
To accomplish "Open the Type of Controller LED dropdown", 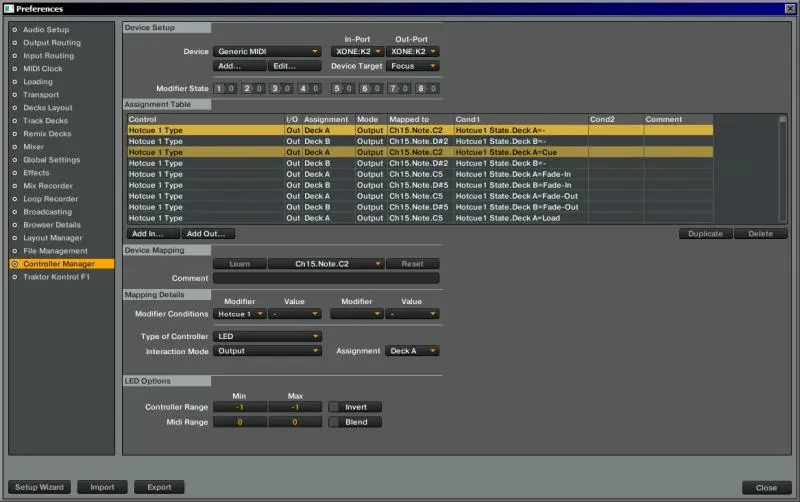I will [x=267, y=337].
